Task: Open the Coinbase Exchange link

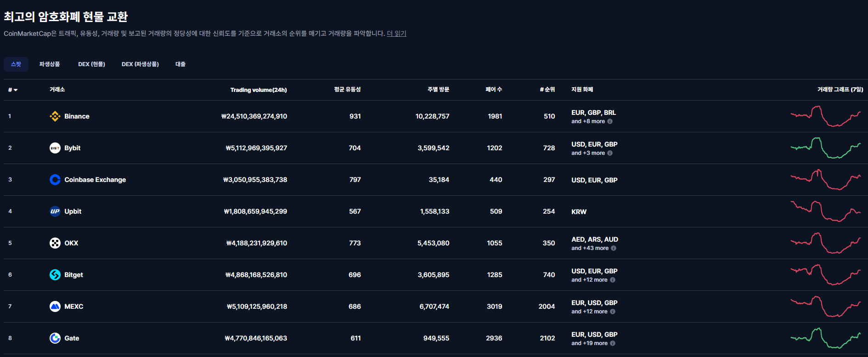Action: tap(95, 180)
